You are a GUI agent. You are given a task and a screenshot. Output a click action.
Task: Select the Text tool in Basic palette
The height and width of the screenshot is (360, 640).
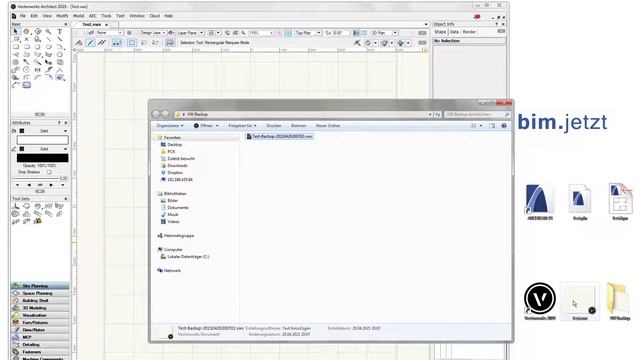point(60,31)
